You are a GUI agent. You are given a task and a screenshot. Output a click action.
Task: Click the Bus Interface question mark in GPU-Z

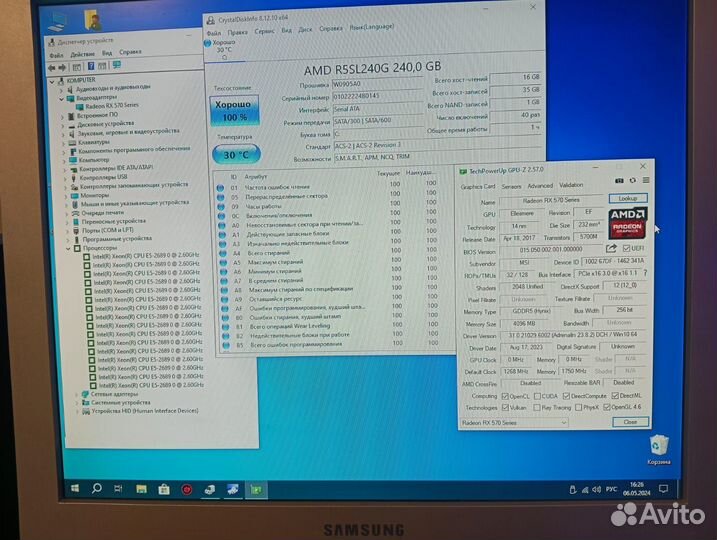click(645, 273)
